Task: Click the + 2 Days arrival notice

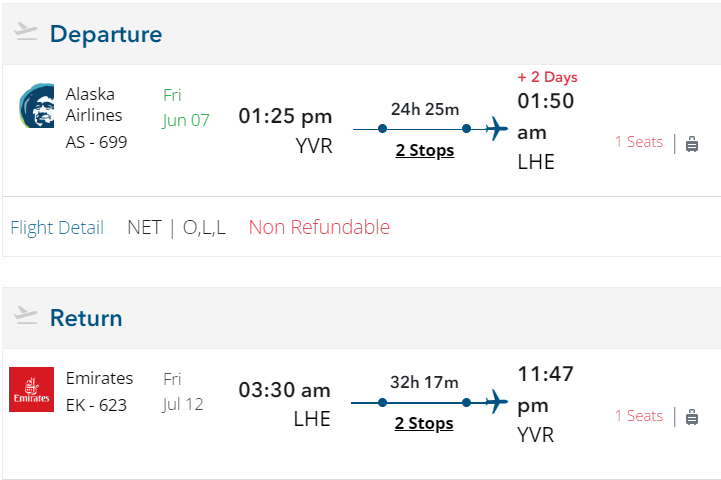Action: pyautogui.click(x=547, y=77)
